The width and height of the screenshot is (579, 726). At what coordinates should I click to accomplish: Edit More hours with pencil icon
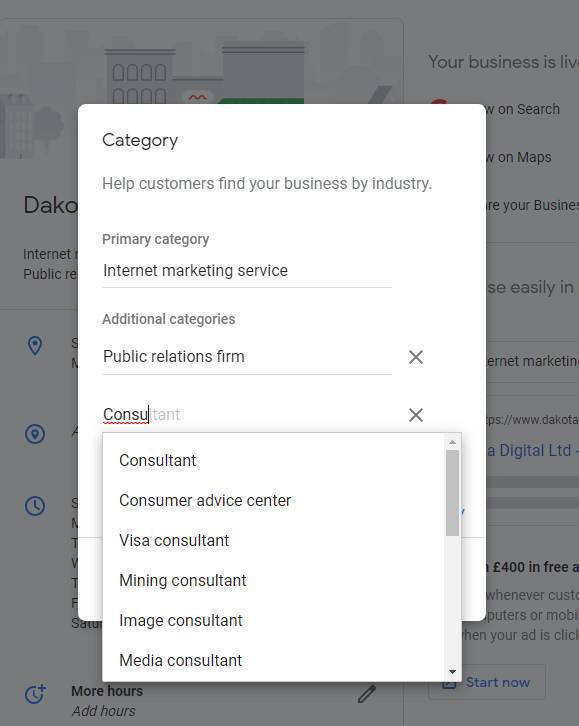367,694
